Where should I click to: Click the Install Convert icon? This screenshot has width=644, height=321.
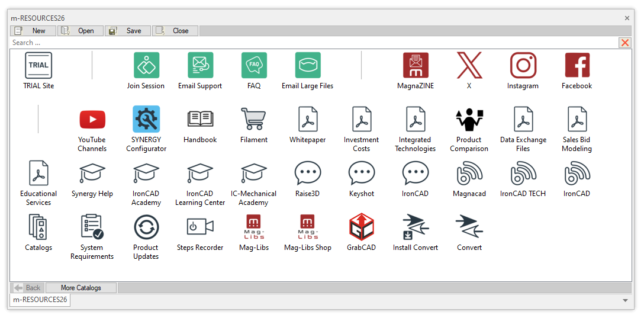(x=416, y=227)
